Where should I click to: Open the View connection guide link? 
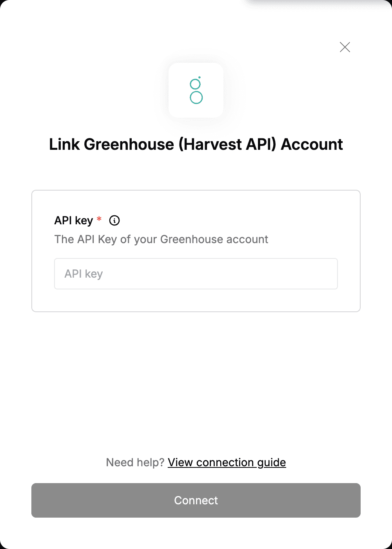227,462
